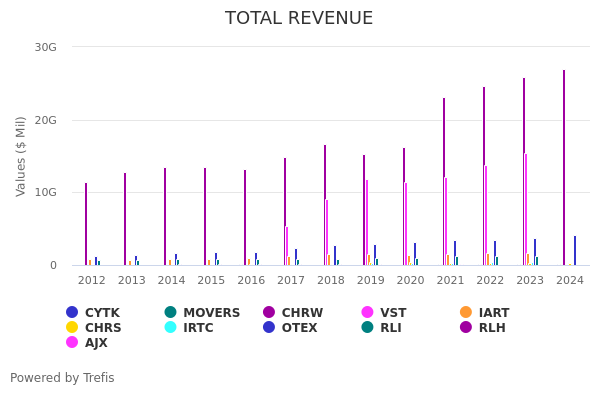
Task: Click the TOTAL REVENUE chart title
Action: [x=299, y=19]
